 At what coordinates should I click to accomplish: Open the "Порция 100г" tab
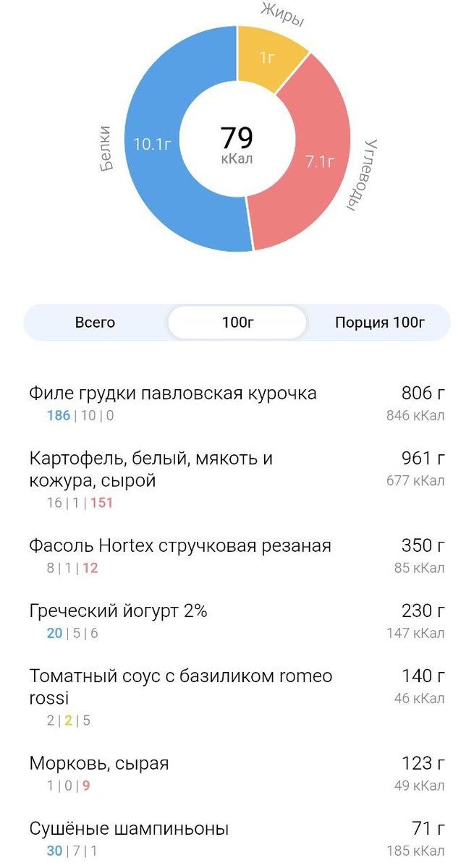pos(379,323)
